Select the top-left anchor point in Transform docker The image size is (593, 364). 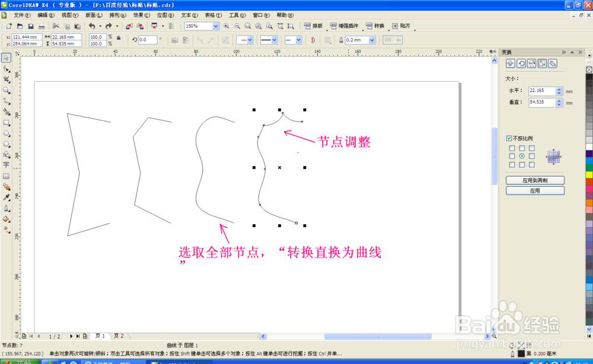[x=512, y=148]
